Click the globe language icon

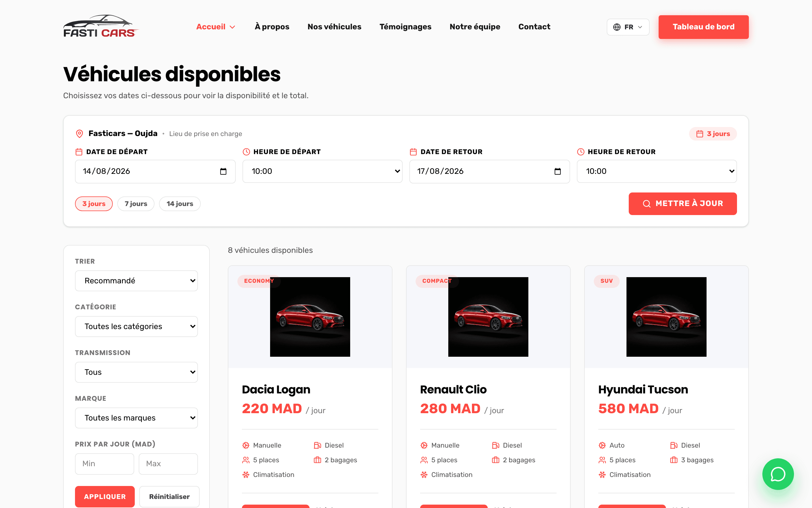tap(617, 27)
